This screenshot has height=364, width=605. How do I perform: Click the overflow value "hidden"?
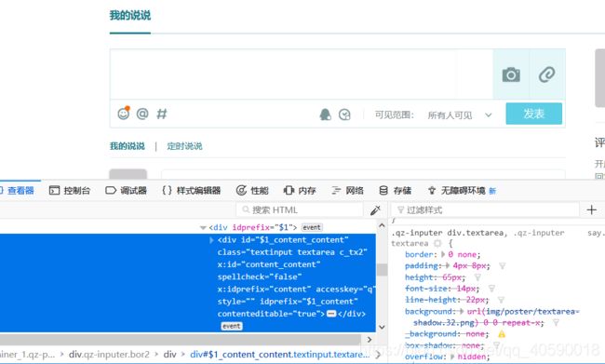(x=472, y=357)
